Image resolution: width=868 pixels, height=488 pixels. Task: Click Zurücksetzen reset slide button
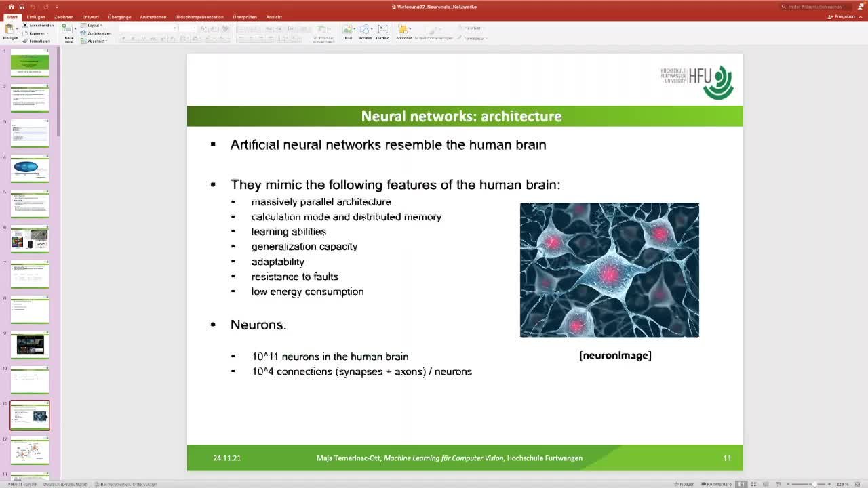[x=96, y=33]
